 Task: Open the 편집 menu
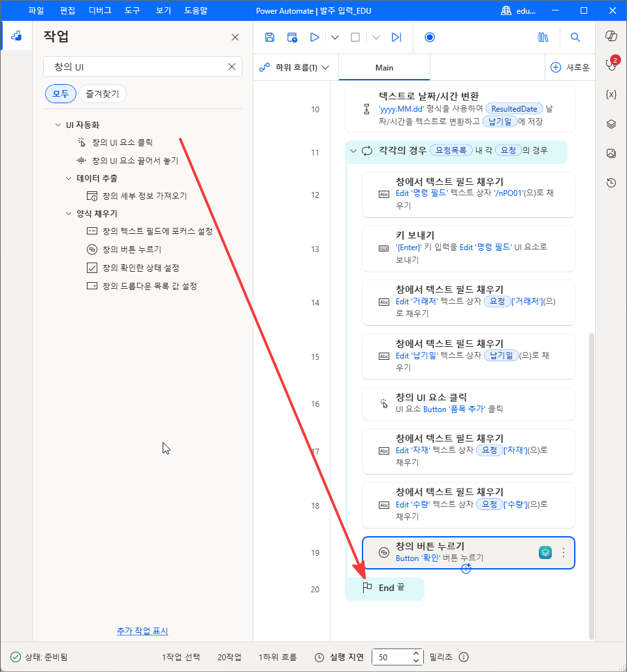(67, 10)
